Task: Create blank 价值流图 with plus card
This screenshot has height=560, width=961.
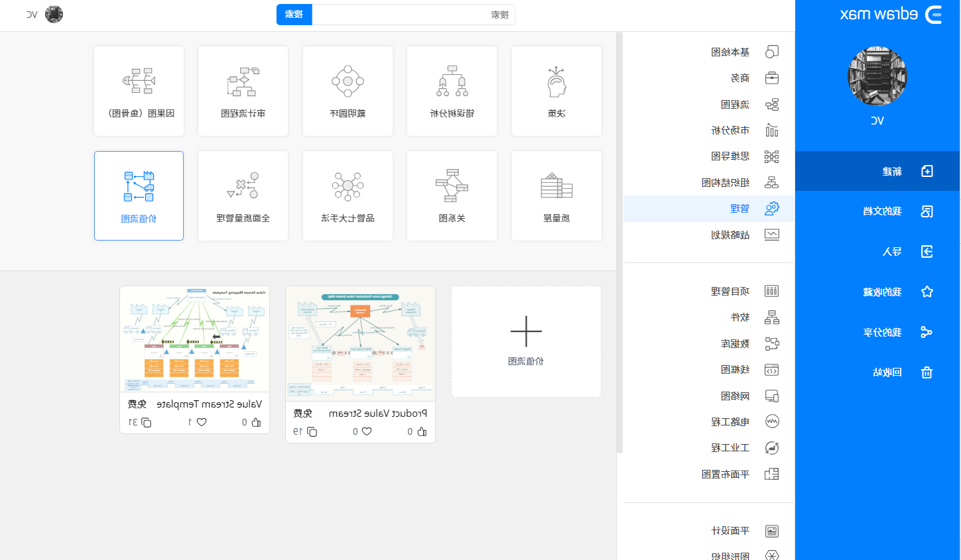Action: tap(526, 341)
